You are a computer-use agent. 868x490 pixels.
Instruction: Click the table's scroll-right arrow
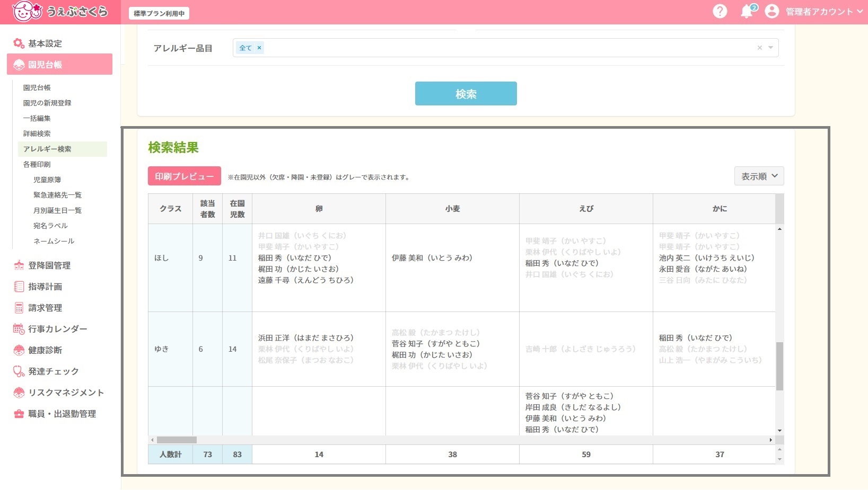770,440
